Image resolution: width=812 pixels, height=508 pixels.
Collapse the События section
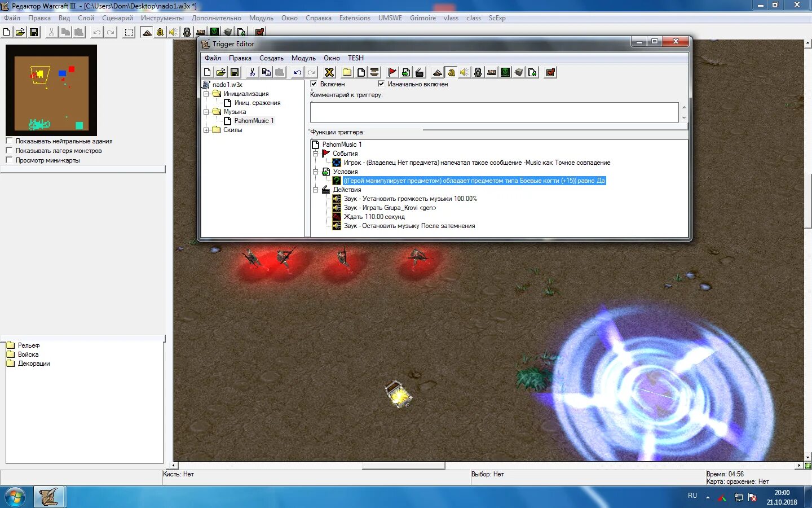316,154
